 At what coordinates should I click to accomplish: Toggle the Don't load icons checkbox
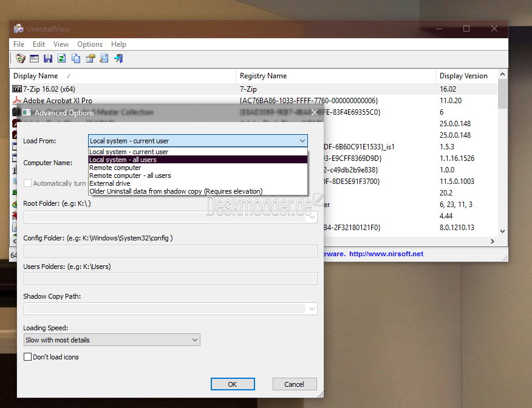27,357
